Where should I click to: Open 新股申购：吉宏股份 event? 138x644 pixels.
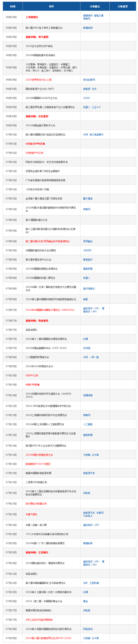click(x=37, y=116)
